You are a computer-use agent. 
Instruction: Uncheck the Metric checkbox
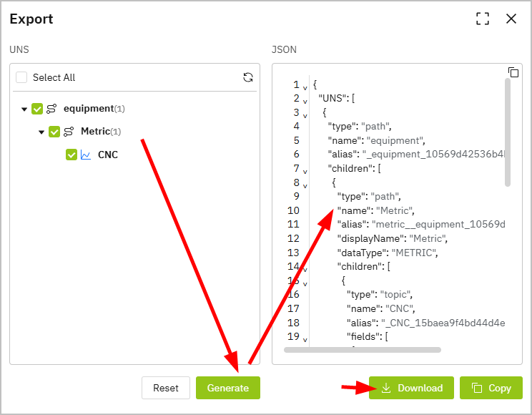[x=54, y=132]
